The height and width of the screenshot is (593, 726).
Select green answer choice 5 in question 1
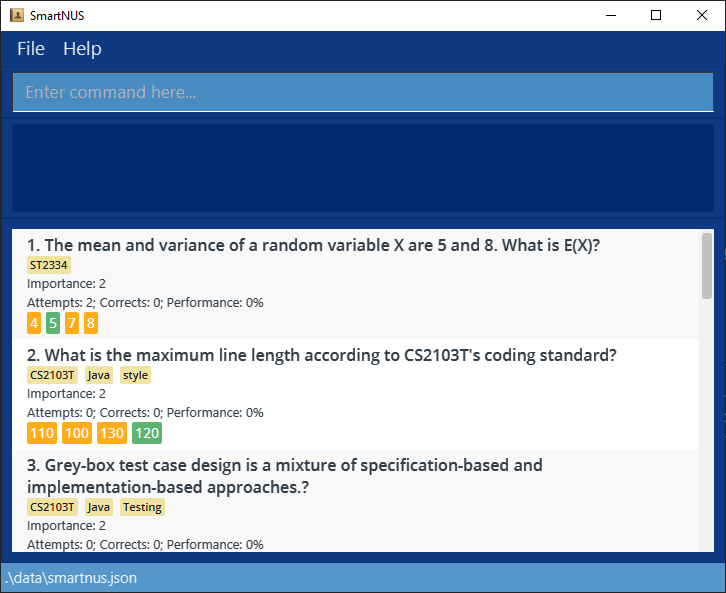click(53, 323)
